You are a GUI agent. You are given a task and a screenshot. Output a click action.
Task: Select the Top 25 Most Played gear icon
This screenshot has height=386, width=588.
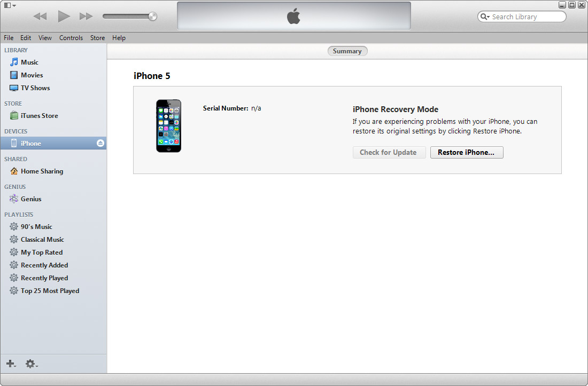(14, 290)
